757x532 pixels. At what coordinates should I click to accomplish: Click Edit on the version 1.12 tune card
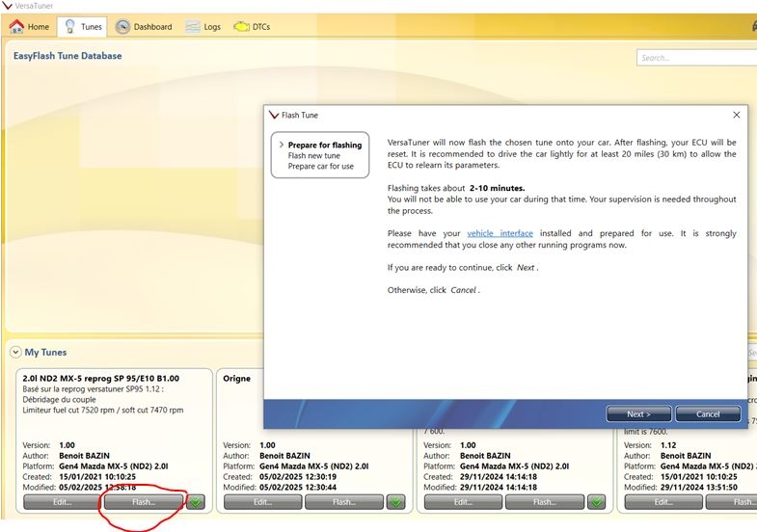click(663, 502)
